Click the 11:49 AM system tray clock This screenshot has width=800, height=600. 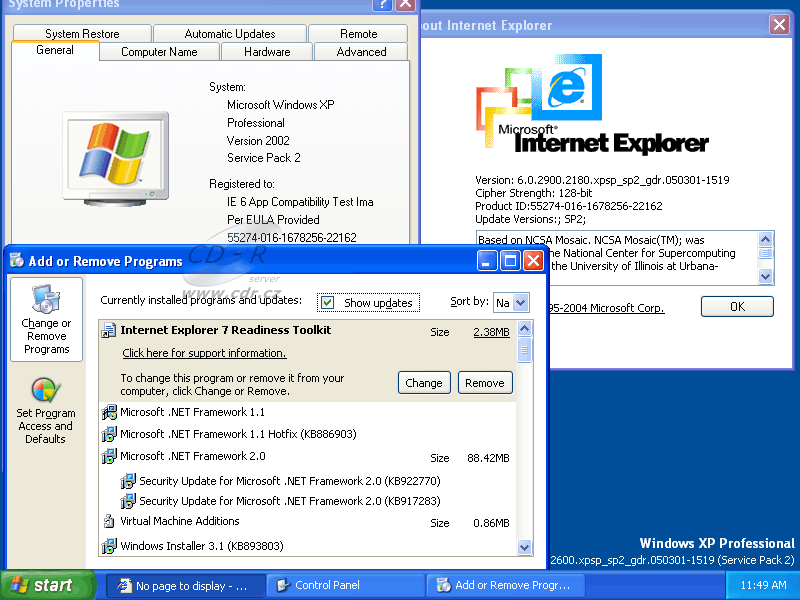click(763, 585)
